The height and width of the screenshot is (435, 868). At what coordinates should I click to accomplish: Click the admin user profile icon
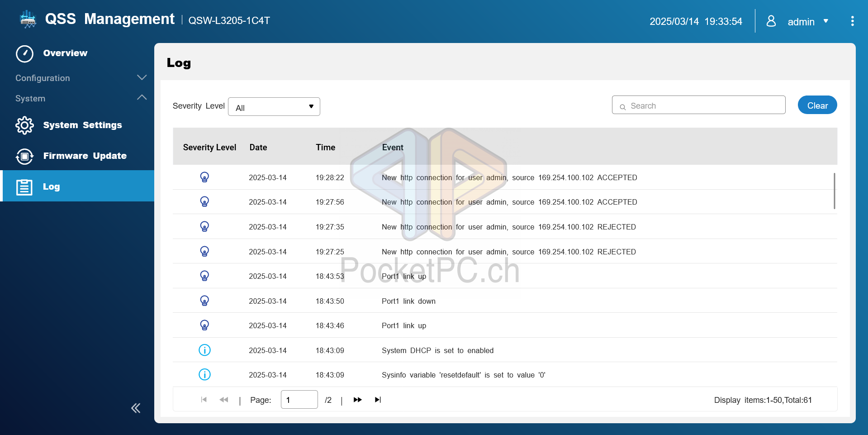pyautogui.click(x=771, y=21)
